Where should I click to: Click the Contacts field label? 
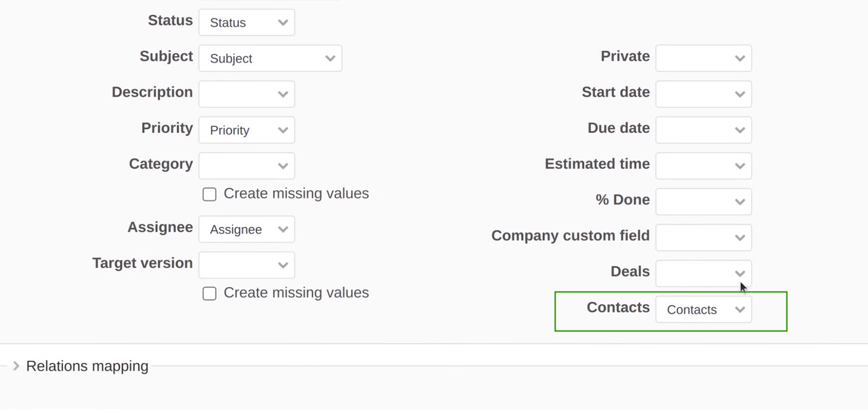coord(618,307)
